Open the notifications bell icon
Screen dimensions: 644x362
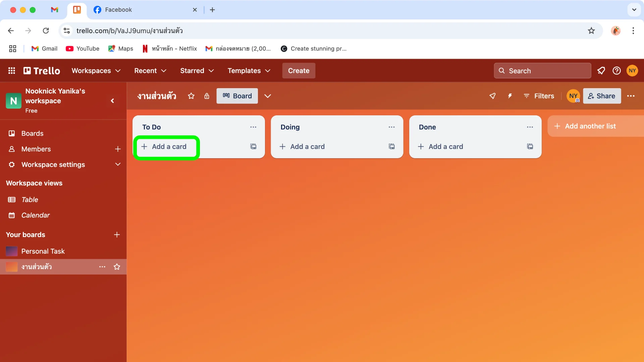coord(601,71)
